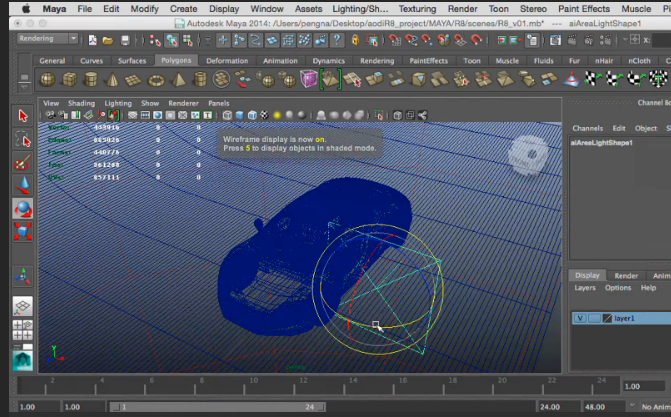Viewport: 671px width, 417px height.
Task: Click the playback end field showing 24.00
Action: pos(558,407)
